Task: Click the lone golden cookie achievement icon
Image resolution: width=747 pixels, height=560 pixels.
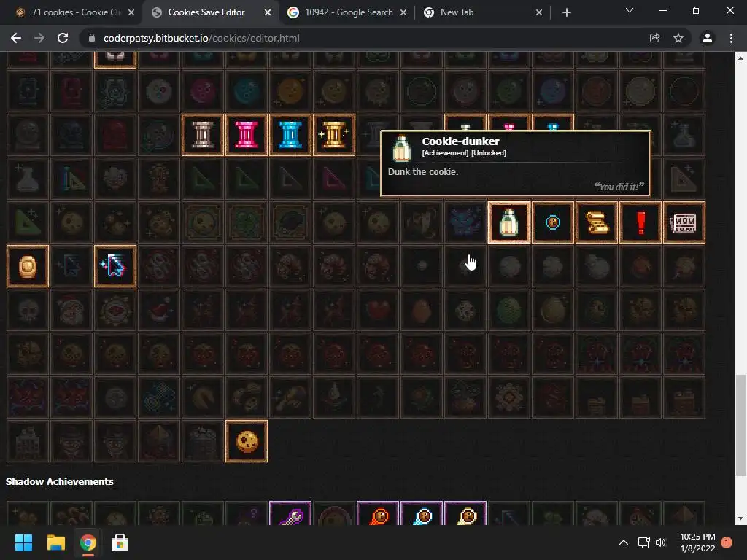Action: 247,441
